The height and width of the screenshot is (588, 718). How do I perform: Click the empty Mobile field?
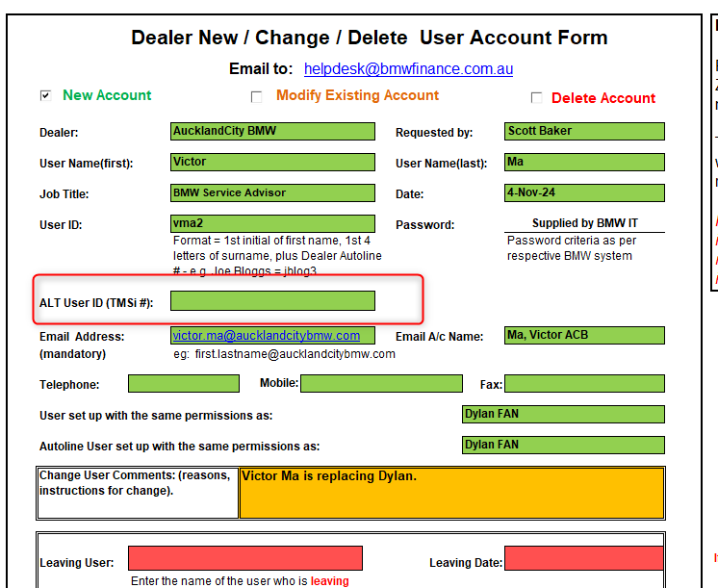[x=381, y=384]
